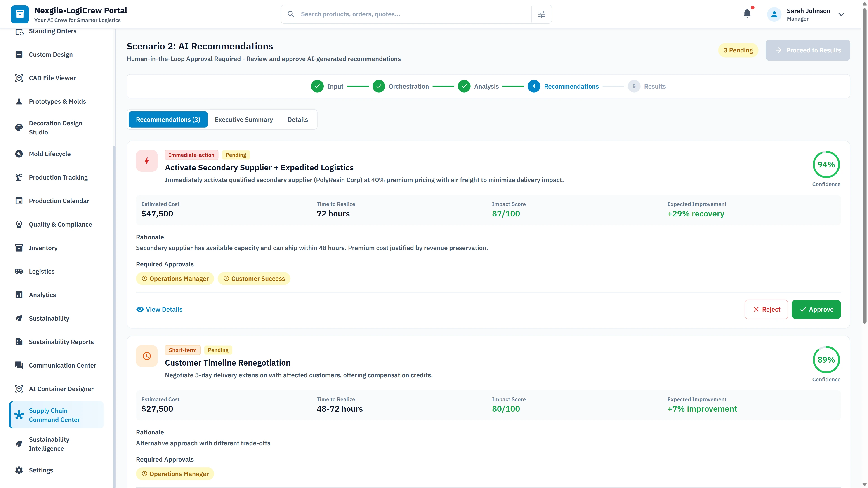Click the Mold Lifecycle icon
868x488 pixels.
19,154
